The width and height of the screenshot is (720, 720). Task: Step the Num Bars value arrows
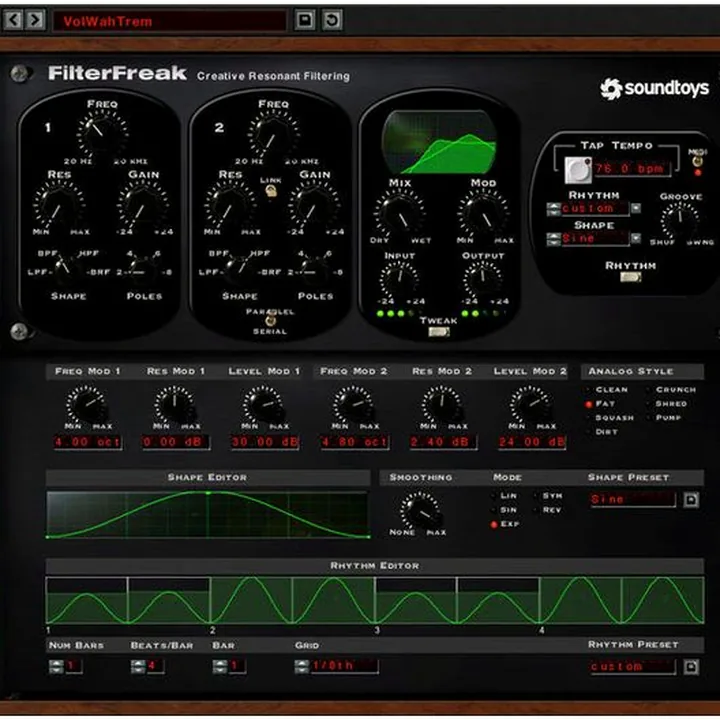[56, 666]
